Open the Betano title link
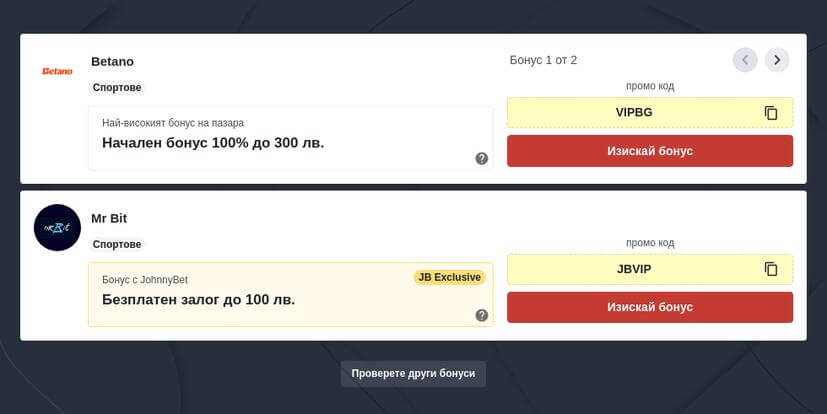Image resolution: width=827 pixels, height=414 pixels. 112,61
